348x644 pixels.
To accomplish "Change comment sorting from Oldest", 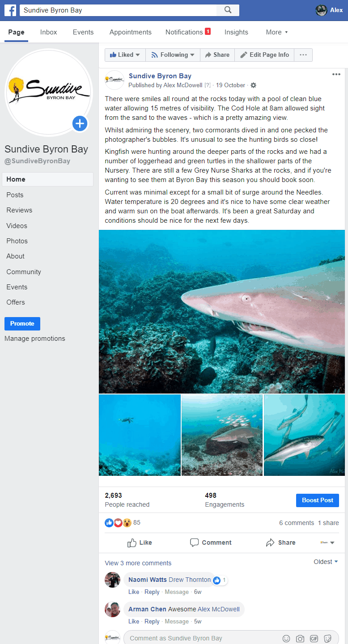I will tap(326, 562).
